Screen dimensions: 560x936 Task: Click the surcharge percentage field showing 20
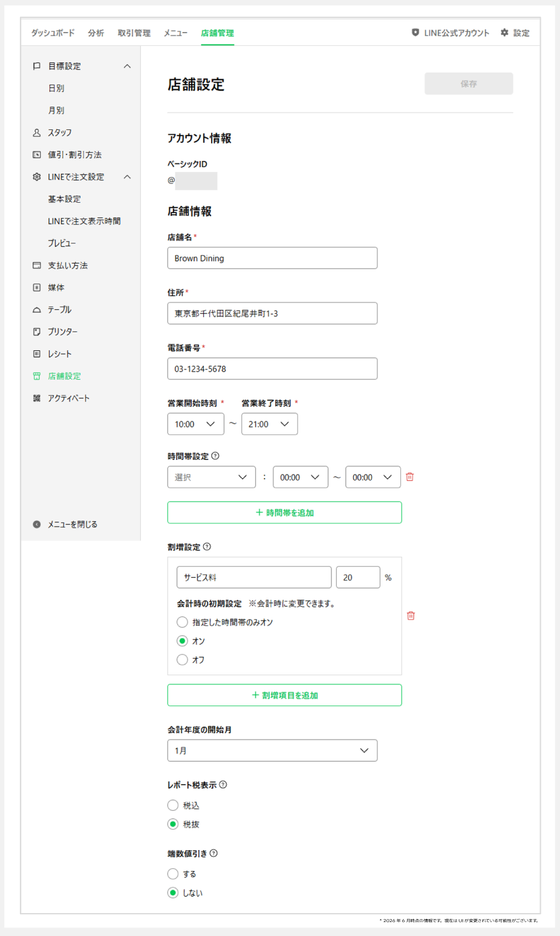click(x=358, y=577)
